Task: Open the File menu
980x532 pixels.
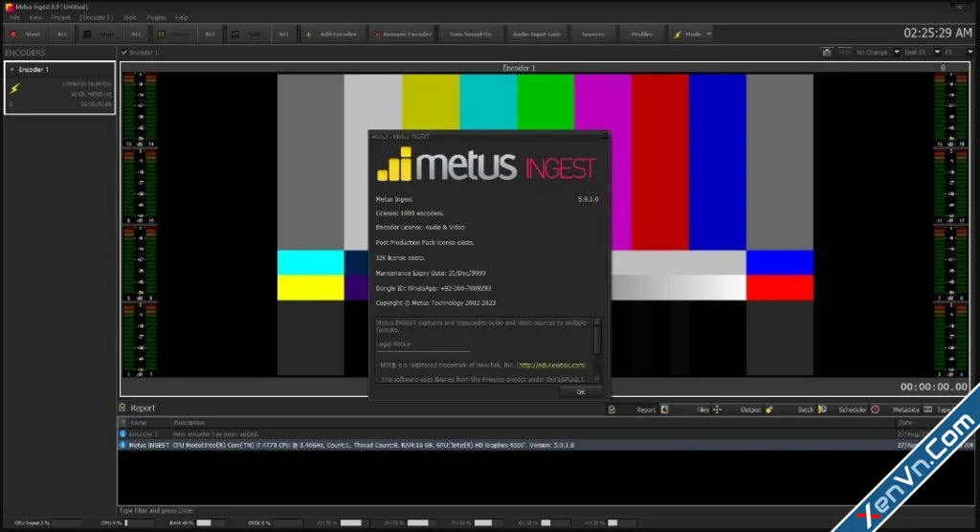Action: coord(15,17)
